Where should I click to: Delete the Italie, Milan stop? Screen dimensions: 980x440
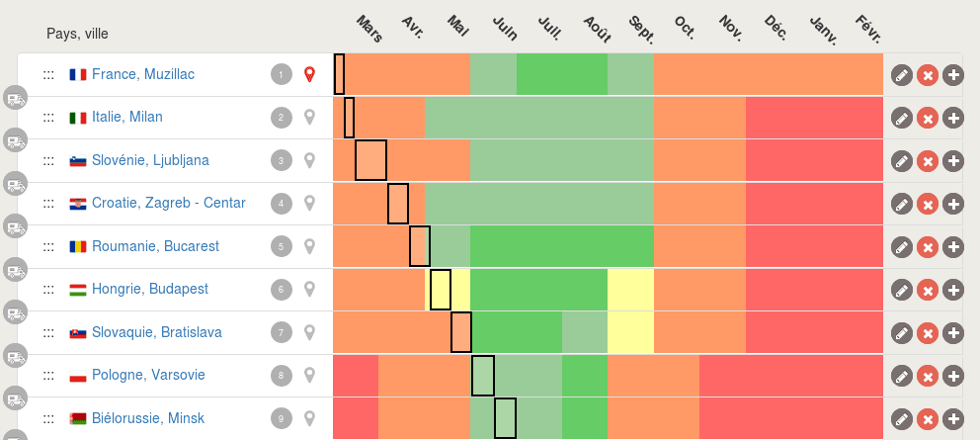coord(927,118)
